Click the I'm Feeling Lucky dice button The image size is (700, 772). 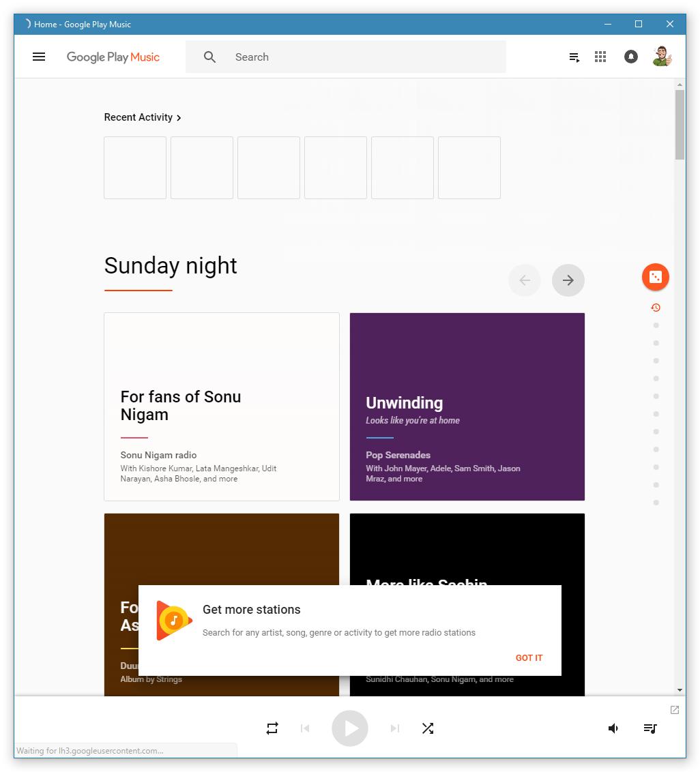click(656, 277)
